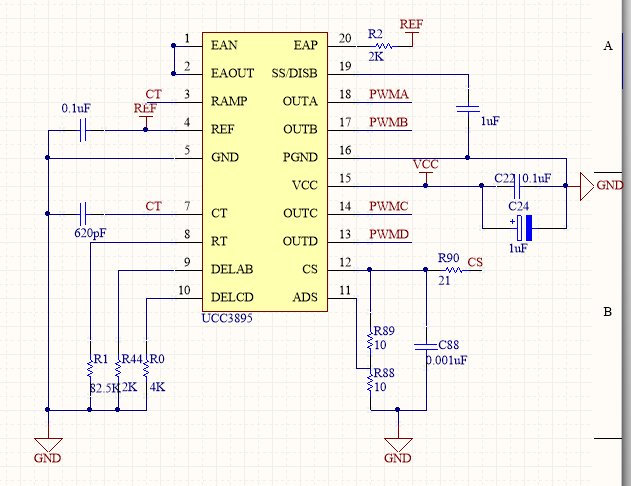This screenshot has height=486, width=631.
Task: Select the 21 value under R90
Action: 444,280
